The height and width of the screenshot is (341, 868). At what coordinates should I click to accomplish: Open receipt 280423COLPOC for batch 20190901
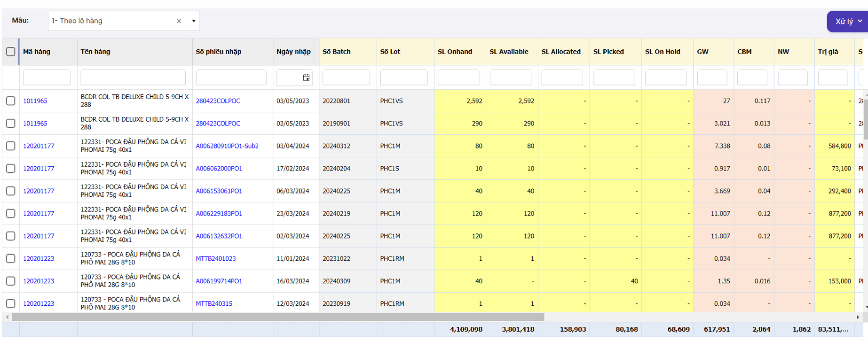[218, 124]
